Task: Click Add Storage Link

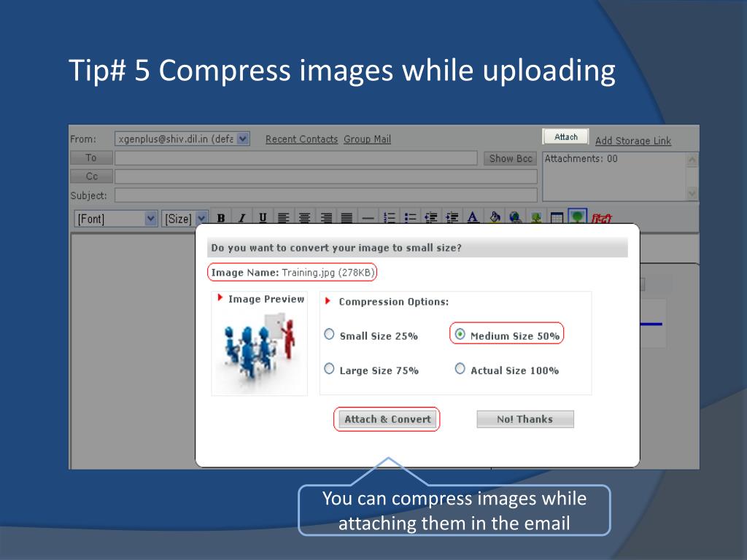Action: coord(633,141)
